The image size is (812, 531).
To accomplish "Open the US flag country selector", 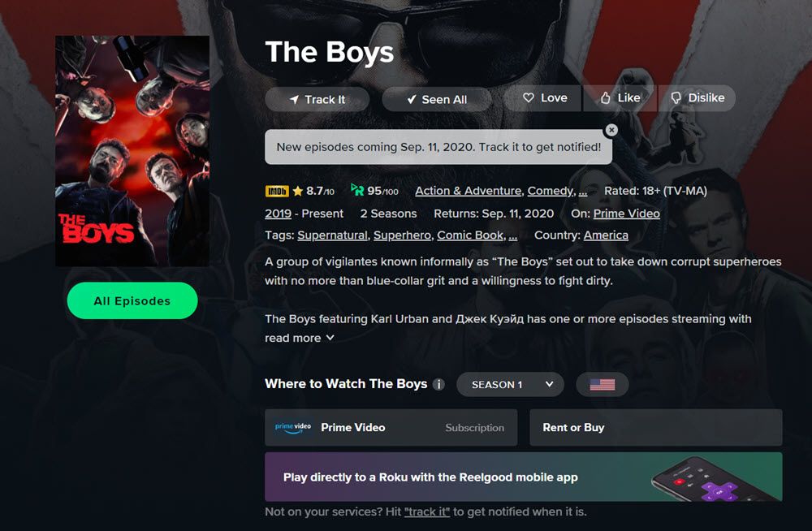I will click(x=603, y=384).
